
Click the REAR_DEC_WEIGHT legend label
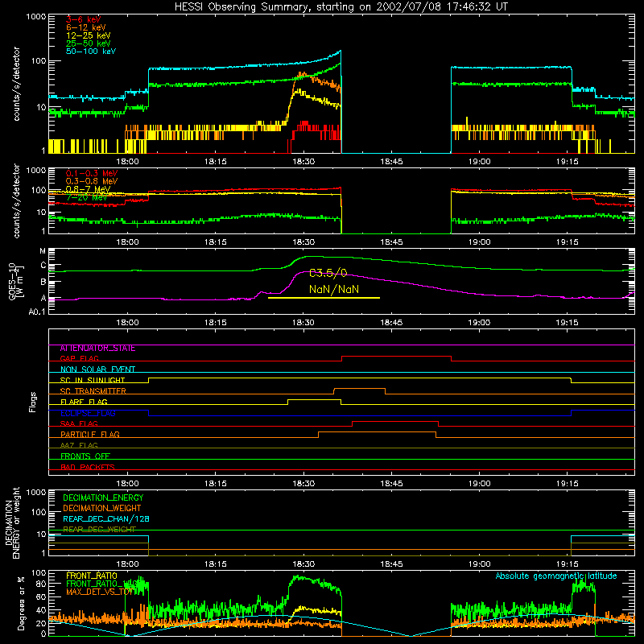pos(99,530)
